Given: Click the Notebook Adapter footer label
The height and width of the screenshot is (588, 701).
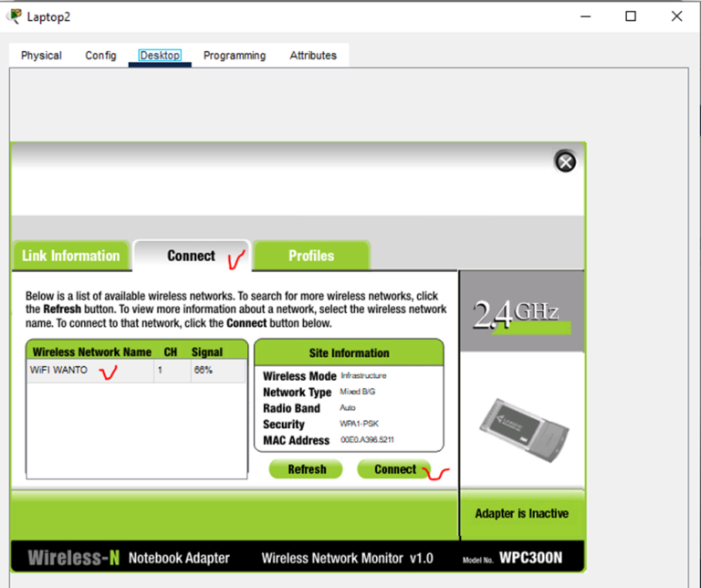Looking at the screenshot, I should click(179, 558).
